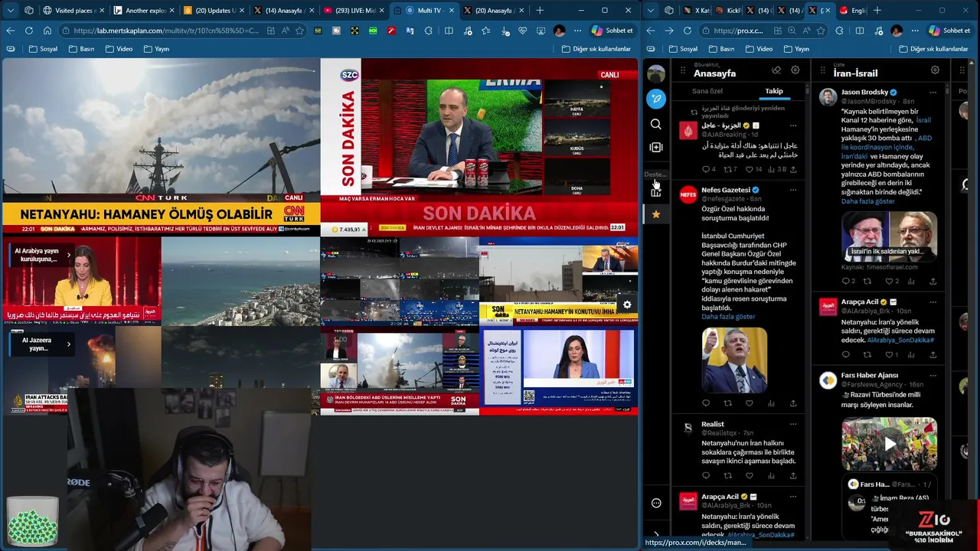Switch to the Visited places browser tab

(x=73, y=10)
